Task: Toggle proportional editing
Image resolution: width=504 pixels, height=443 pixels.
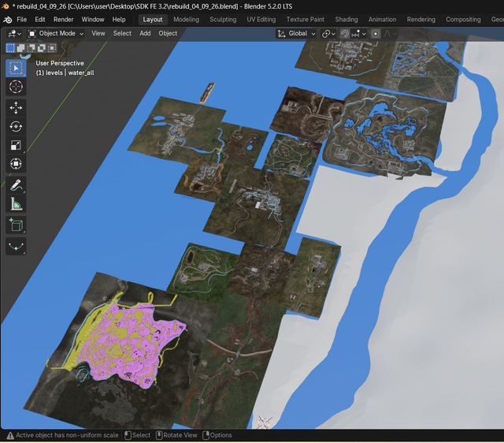Action: (x=375, y=34)
